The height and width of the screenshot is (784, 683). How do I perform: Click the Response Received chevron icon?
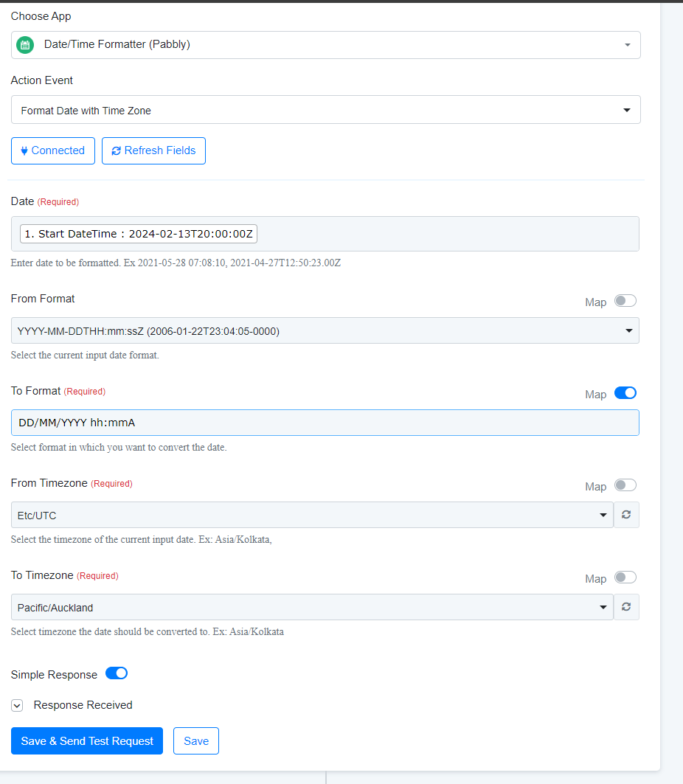(17, 706)
